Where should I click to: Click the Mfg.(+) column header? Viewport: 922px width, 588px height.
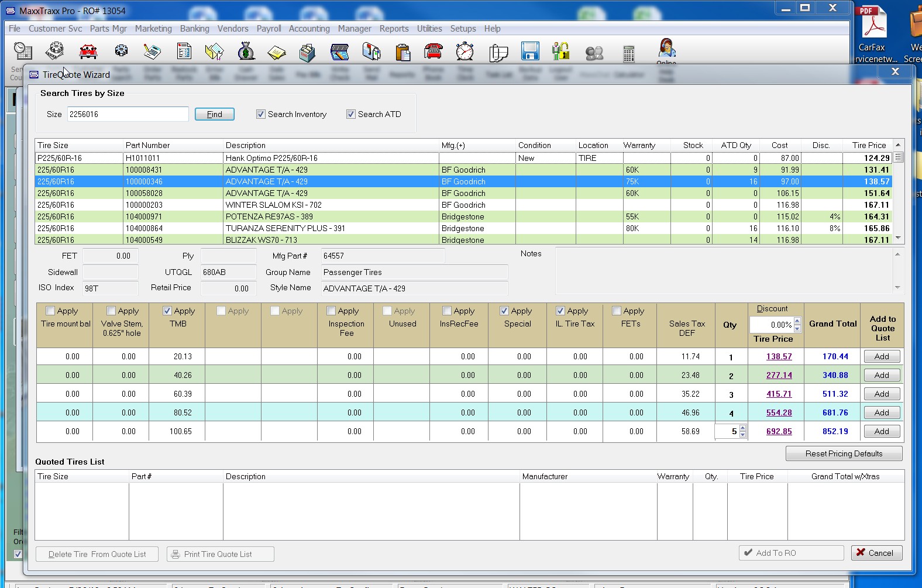point(477,145)
